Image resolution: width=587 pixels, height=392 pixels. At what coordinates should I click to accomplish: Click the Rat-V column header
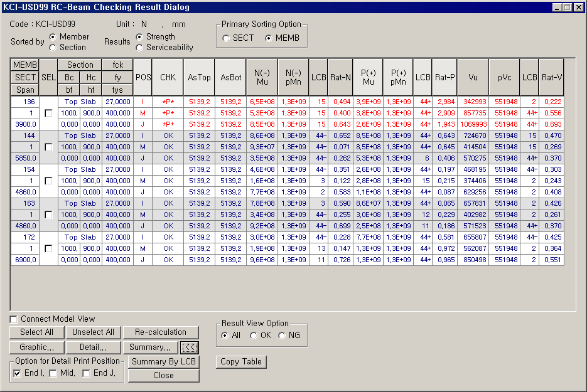(x=551, y=77)
